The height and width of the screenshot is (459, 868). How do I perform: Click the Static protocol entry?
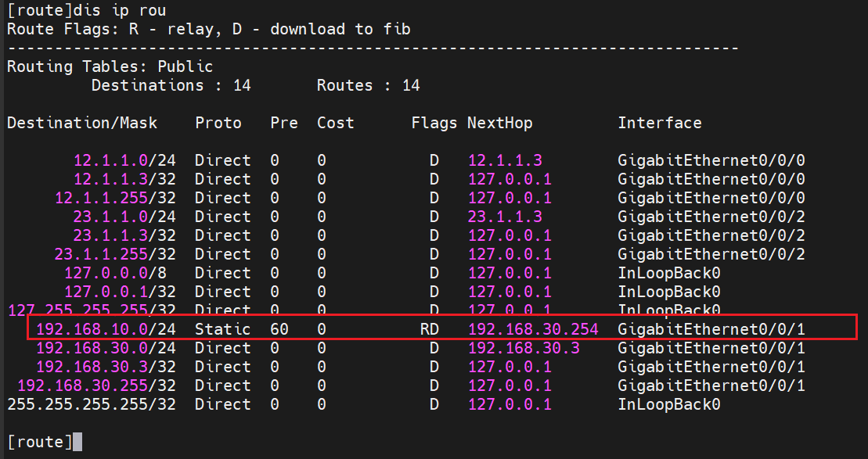point(222,329)
